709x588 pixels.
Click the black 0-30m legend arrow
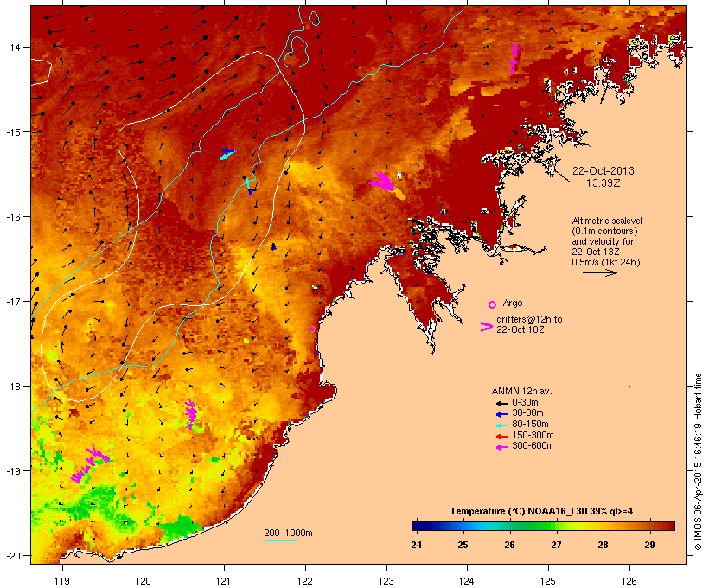pos(501,403)
